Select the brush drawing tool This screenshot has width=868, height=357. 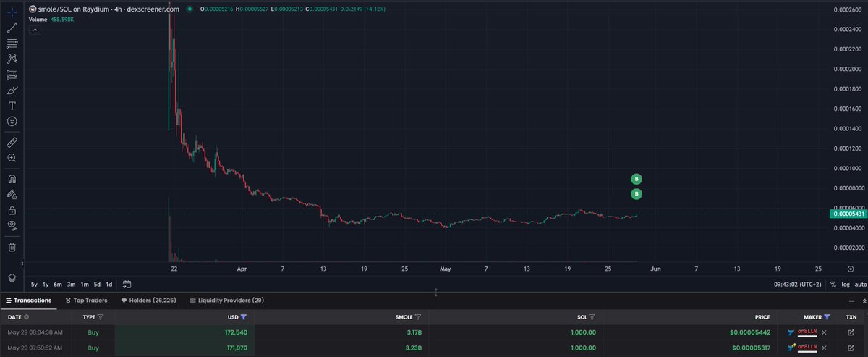pyautogui.click(x=12, y=91)
